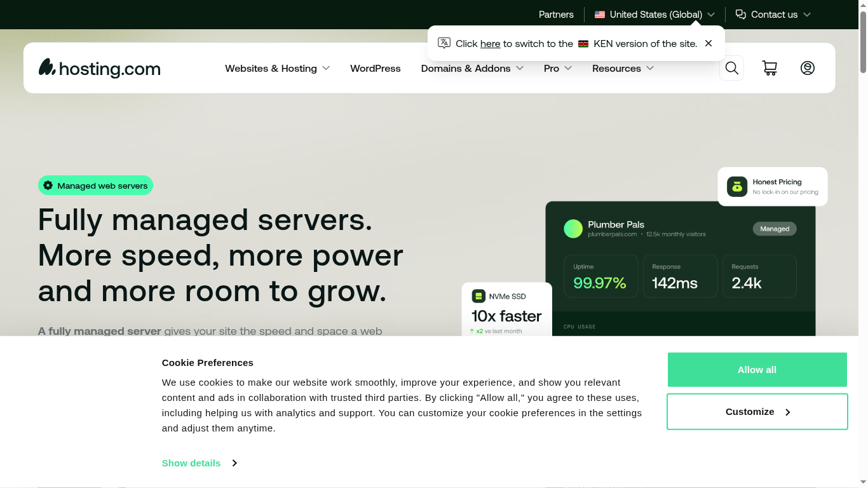The height and width of the screenshot is (488, 868).
Task: Click Allow all cookies button
Action: click(757, 370)
